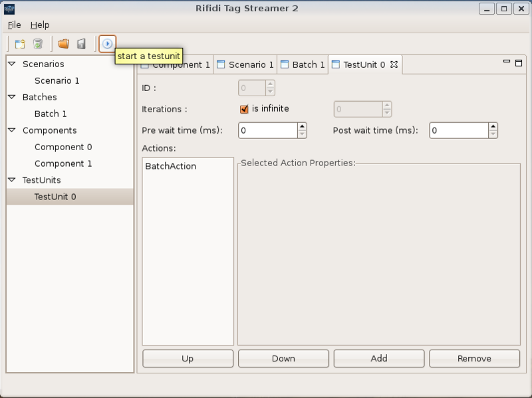This screenshot has height=398, width=532.
Task: Open the File menu
Action: pos(14,25)
